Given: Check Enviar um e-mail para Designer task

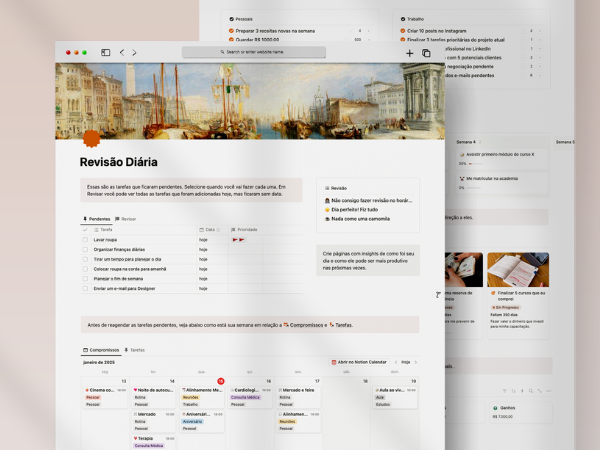Looking at the screenshot, I should 85,289.
